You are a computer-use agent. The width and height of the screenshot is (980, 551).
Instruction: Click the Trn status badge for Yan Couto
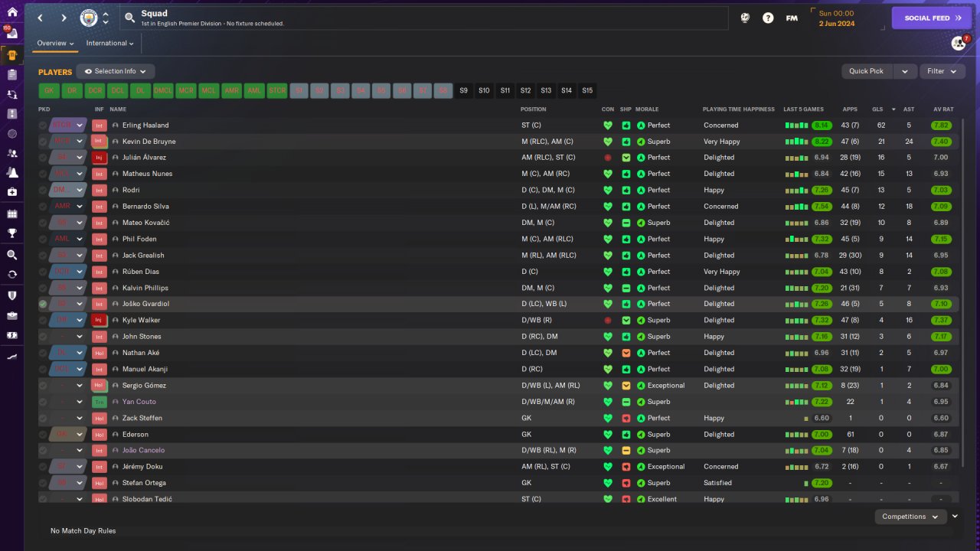pos(99,402)
